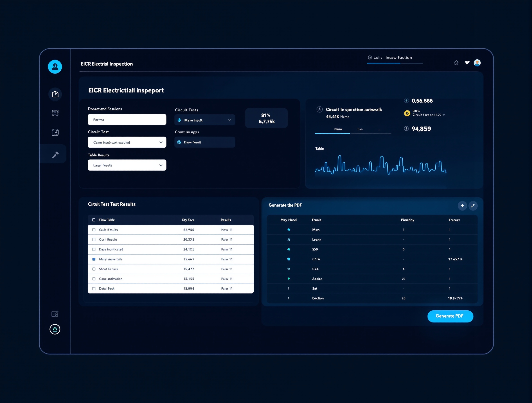
Task: Open the notes icon near sidebar bottom
Action: [55, 313]
